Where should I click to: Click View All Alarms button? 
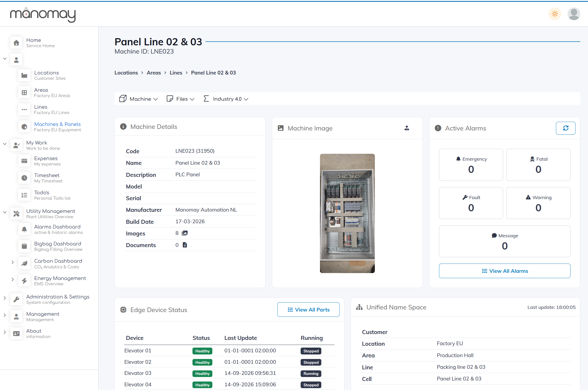(x=504, y=271)
